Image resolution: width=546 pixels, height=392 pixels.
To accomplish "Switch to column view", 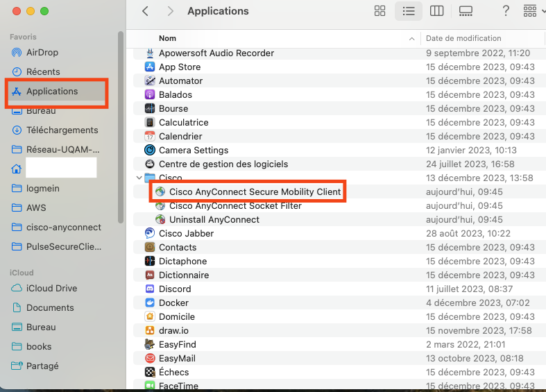I will tap(436, 11).
